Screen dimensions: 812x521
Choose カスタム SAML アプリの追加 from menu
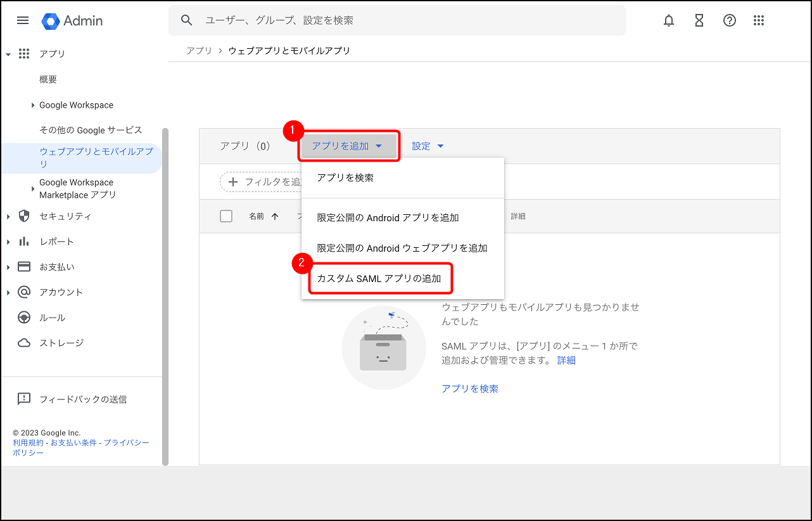(x=379, y=278)
